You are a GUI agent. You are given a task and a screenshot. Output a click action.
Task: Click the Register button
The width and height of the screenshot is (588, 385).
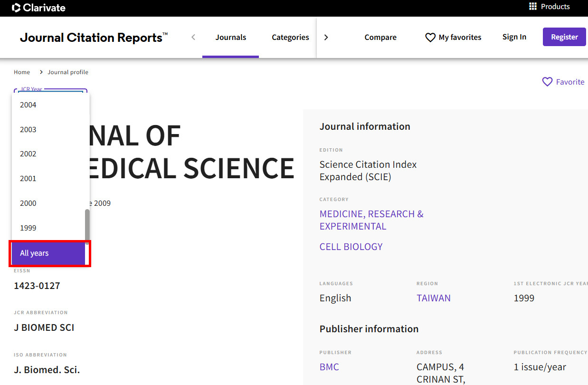click(564, 37)
